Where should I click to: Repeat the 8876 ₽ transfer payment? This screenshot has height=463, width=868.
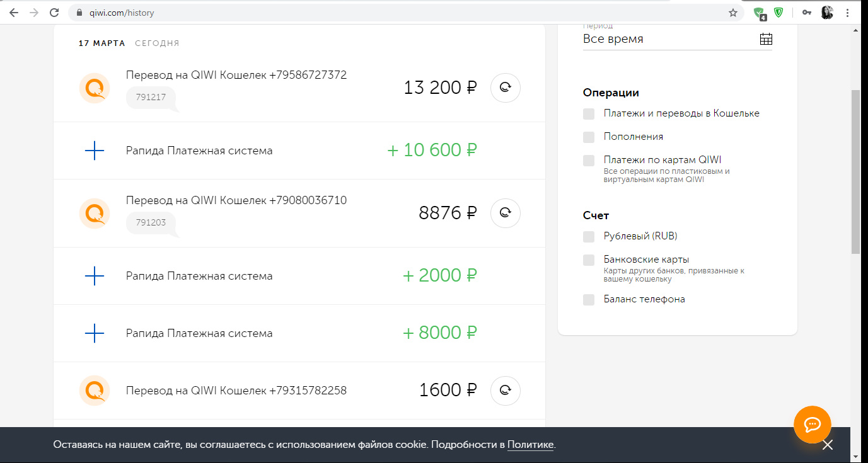point(505,213)
